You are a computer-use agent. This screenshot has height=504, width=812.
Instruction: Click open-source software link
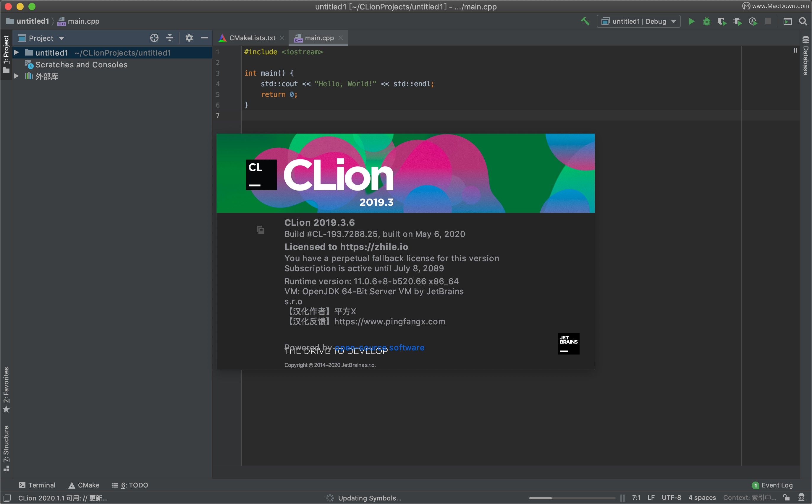click(380, 347)
